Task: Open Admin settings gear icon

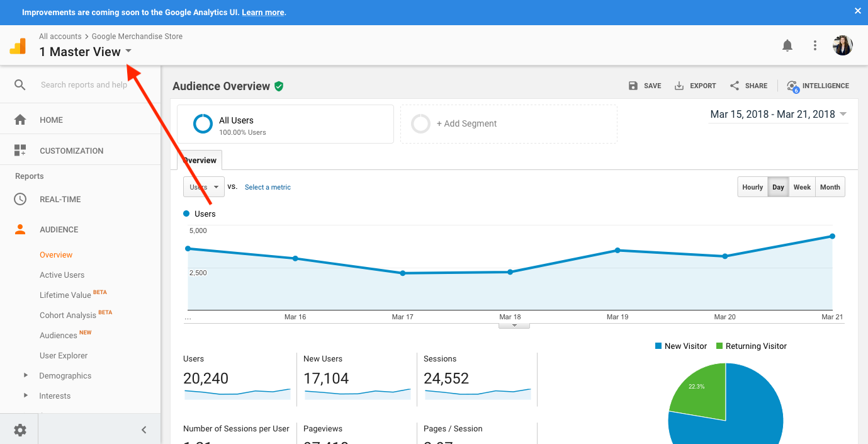Action: pos(20,430)
